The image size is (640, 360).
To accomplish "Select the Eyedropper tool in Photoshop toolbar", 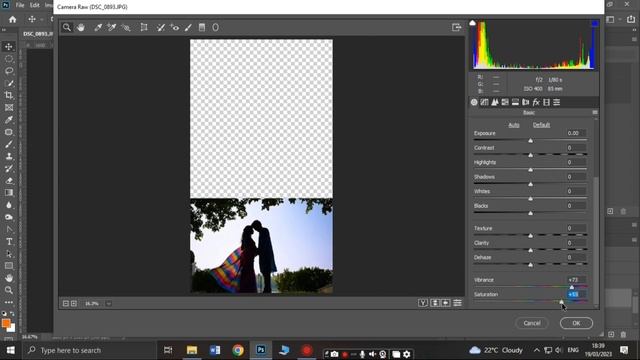I will [x=9, y=120].
